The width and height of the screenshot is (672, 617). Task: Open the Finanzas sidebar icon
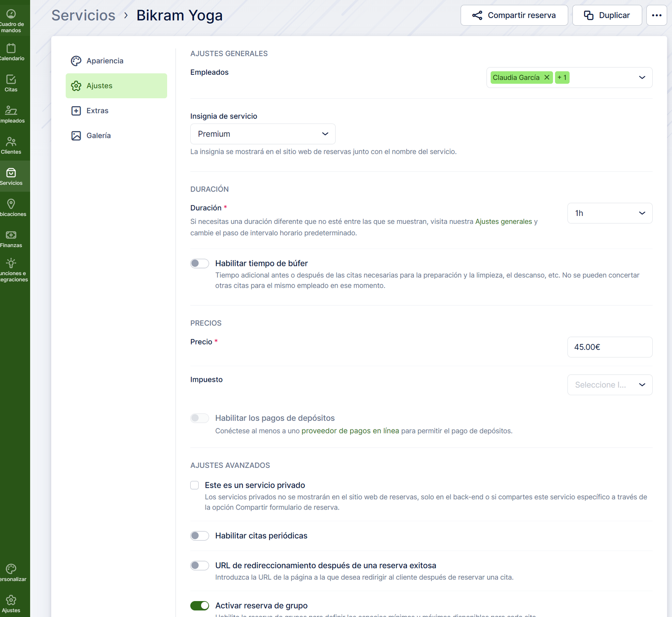(11, 235)
